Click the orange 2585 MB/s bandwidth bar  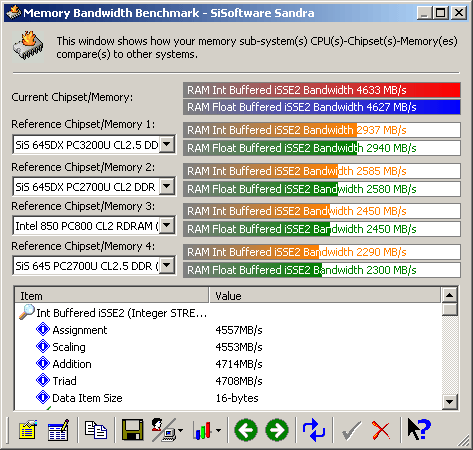(x=322, y=171)
